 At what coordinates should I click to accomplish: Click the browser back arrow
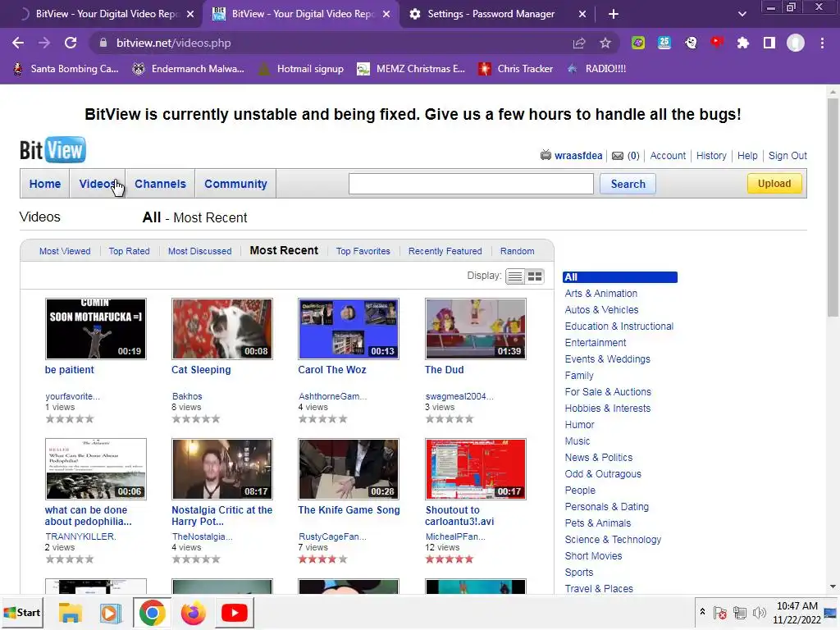point(18,43)
